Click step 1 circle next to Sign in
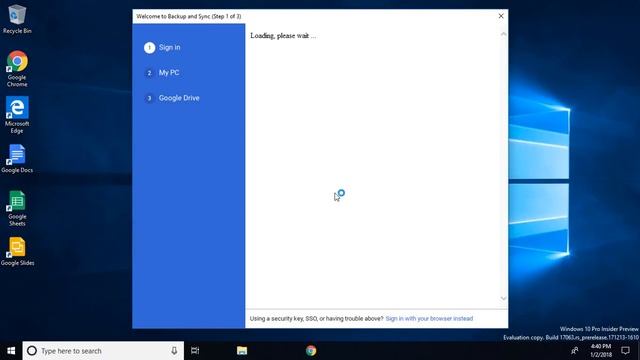640x360 pixels. click(149, 48)
